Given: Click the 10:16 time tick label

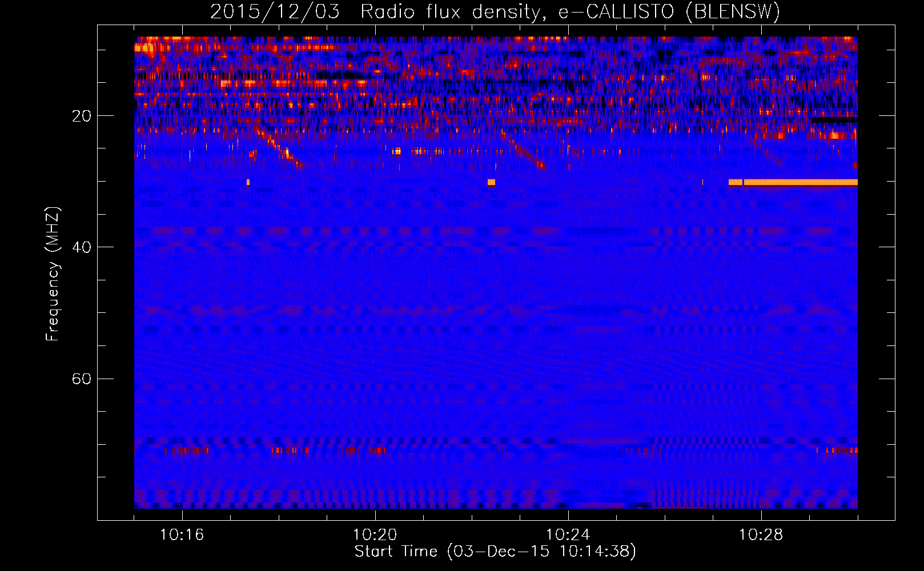Looking at the screenshot, I should [182, 534].
